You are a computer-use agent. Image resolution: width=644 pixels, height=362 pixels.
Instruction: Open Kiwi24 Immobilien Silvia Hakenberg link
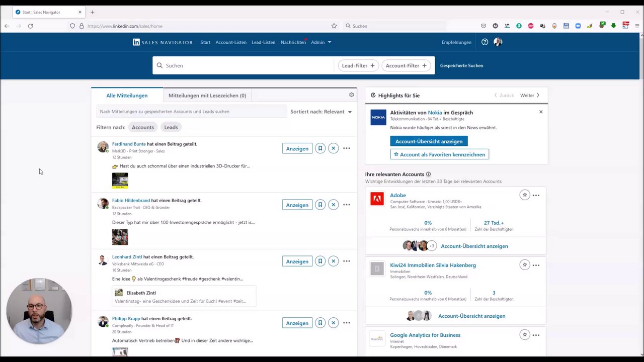coord(433,265)
